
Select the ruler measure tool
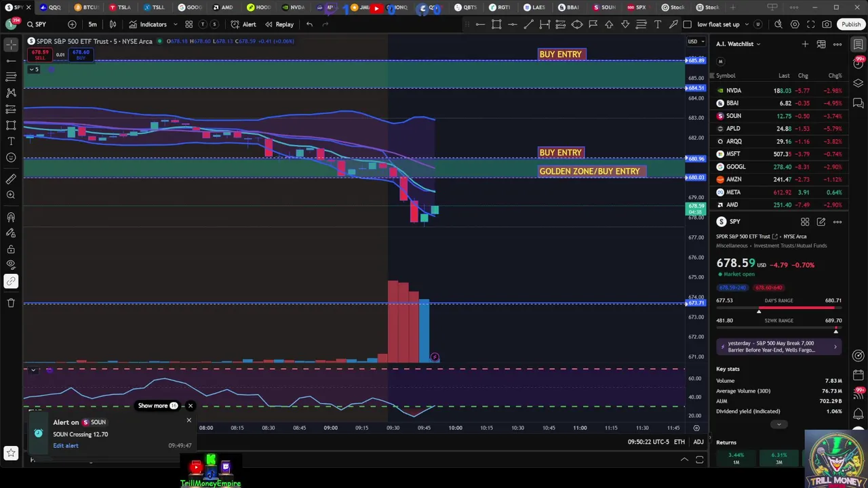(x=11, y=179)
